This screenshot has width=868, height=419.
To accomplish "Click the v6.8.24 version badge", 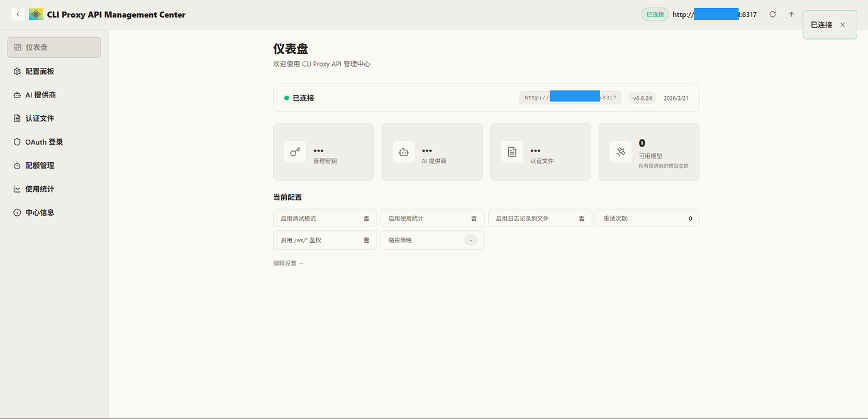I will point(642,98).
